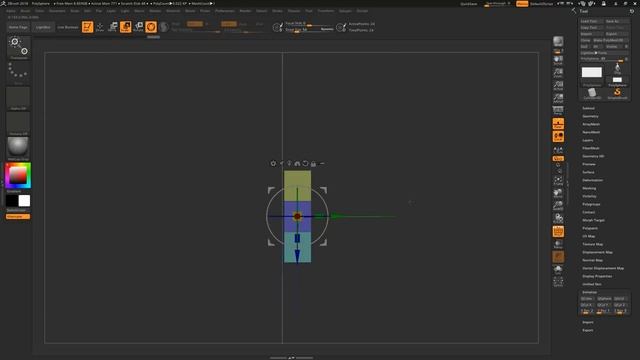The width and height of the screenshot is (640, 360).
Task: Click the Actual size icon
Action: [x=558, y=86]
